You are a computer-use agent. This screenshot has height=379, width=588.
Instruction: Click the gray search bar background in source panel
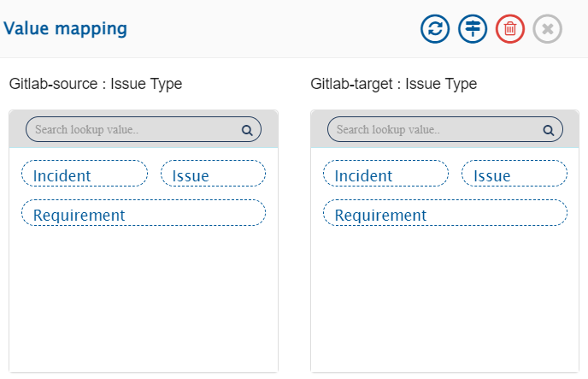(x=15, y=129)
